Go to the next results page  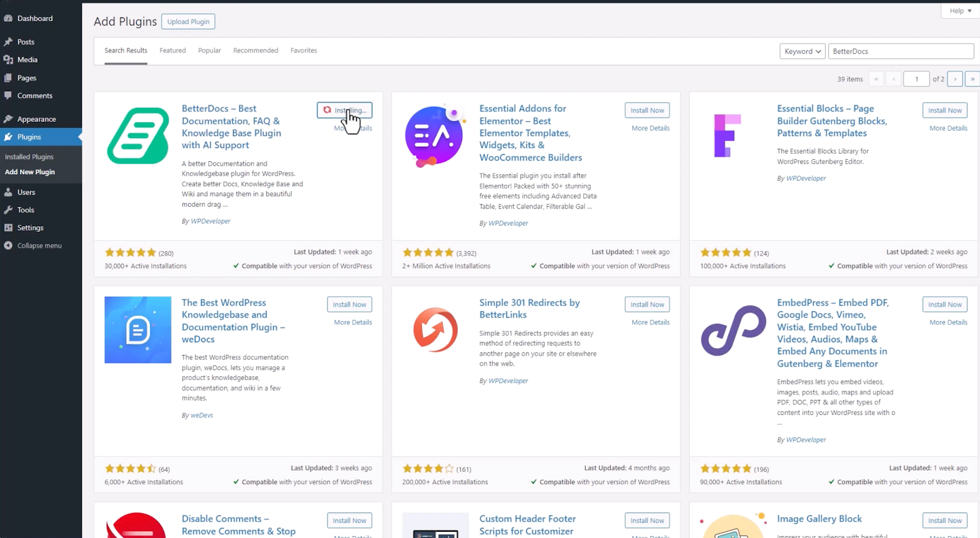click(955, 79)
